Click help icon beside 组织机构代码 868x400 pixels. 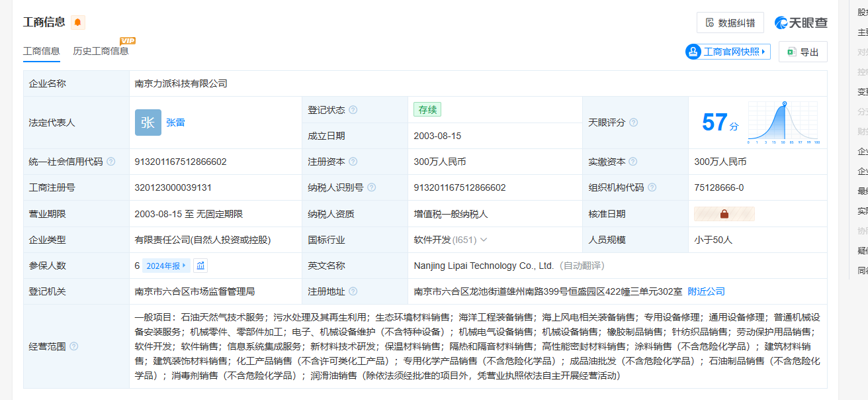[652, 187]
